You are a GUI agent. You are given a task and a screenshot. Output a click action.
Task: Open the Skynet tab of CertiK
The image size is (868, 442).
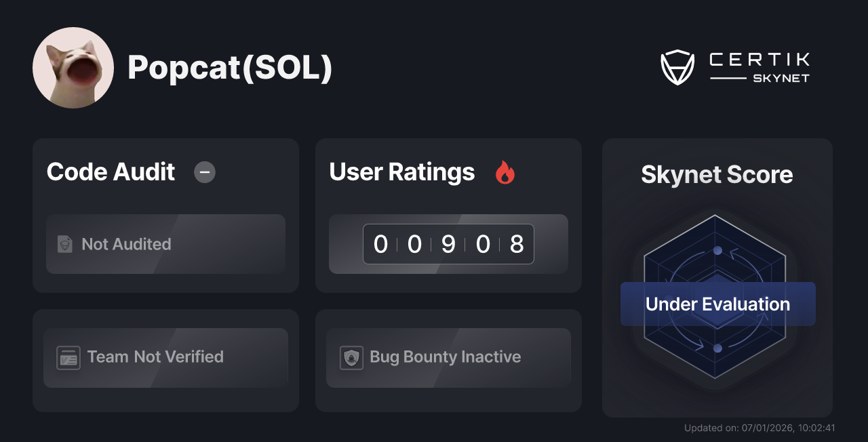(780, 77)
